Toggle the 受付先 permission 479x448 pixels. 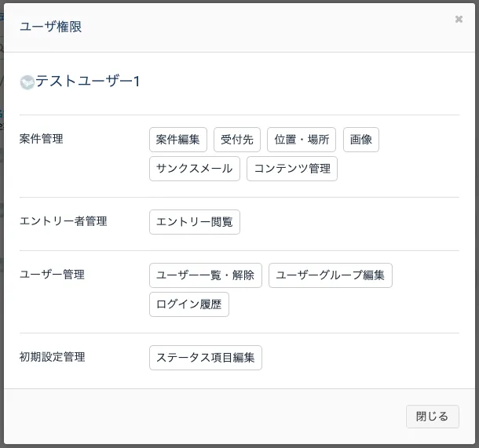coord(236,140)
